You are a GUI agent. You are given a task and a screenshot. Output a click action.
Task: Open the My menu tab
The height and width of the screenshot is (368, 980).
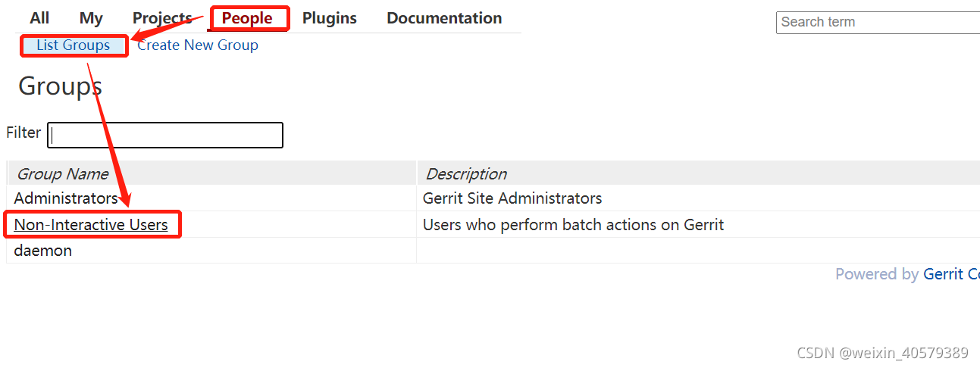(91, 18)
